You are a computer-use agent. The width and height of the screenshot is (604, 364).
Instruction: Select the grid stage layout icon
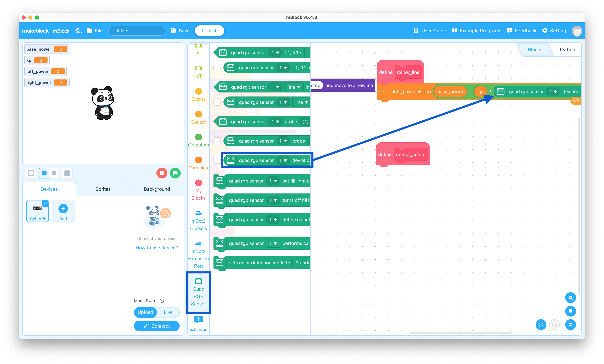[67, 173]
